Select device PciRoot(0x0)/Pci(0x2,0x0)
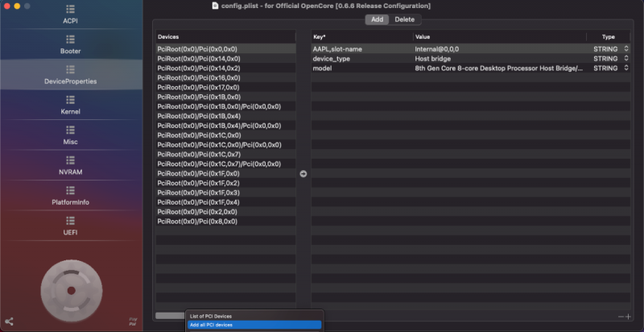 tap(225, 212)
